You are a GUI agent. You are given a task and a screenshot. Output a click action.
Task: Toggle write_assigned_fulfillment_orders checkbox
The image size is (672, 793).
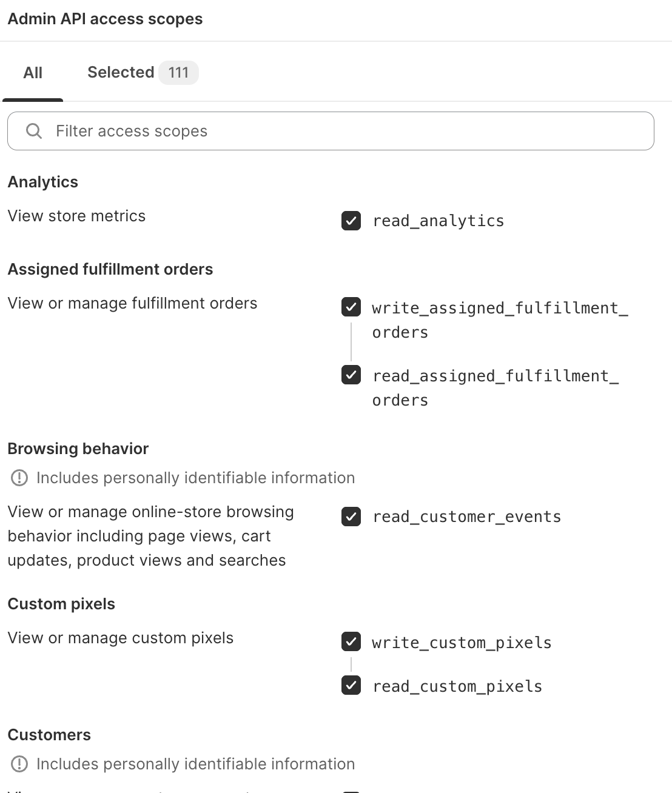tap(351, 307)
